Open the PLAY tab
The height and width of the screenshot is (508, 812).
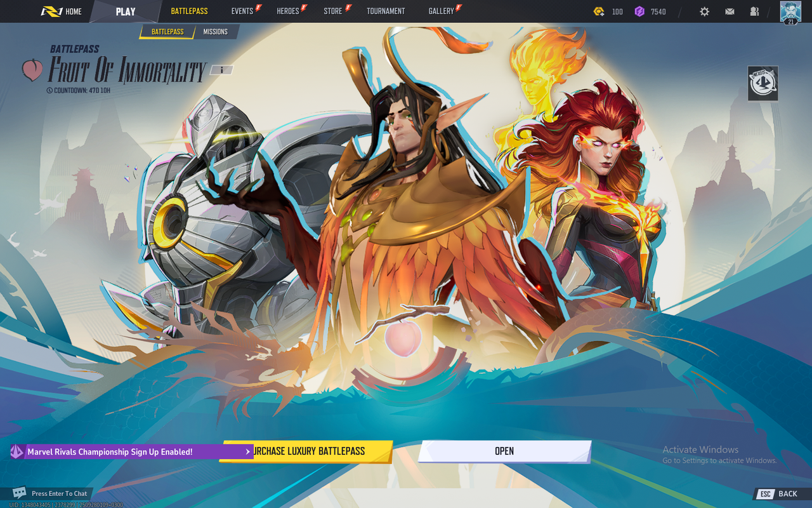tap(126, 11)
